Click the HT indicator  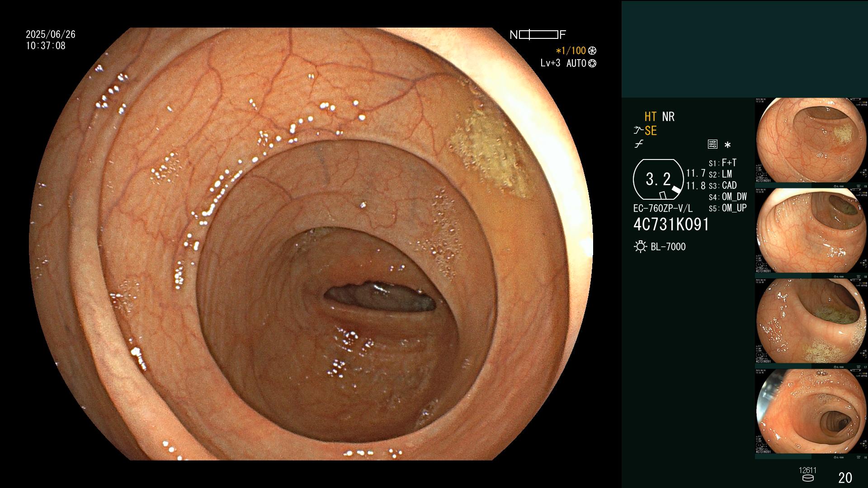click(650, 117)
